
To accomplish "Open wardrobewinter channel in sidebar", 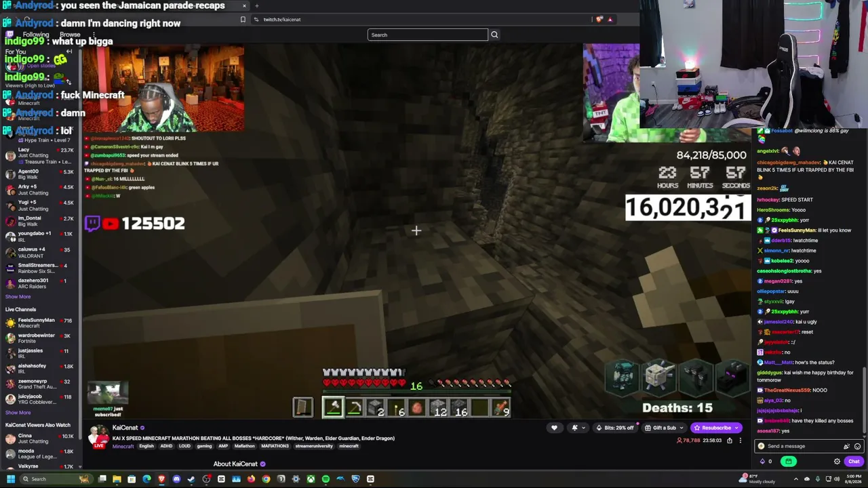I will click(x=40, y=338).
